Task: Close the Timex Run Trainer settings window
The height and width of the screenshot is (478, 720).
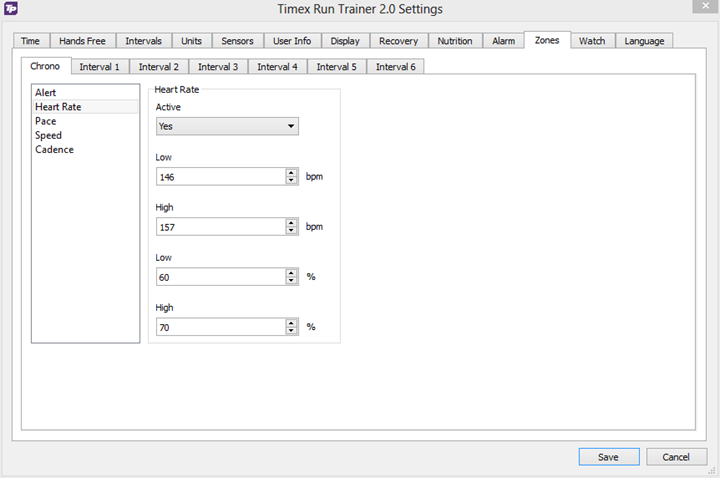Action: pos(706,6)
